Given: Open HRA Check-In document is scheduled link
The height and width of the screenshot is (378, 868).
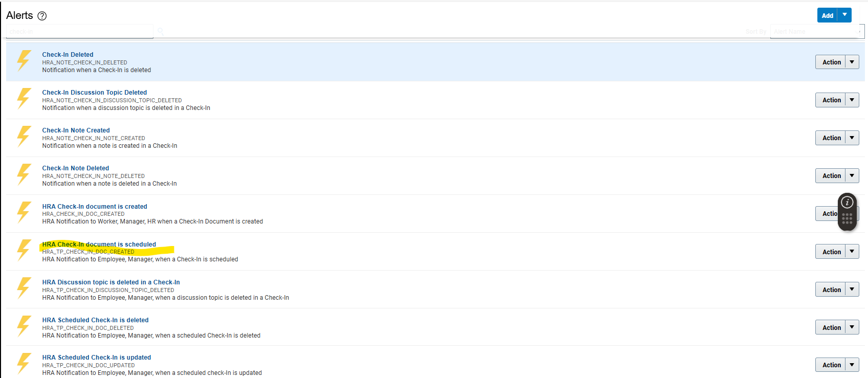Looking at the screenshot, I should click(x=99, y=244).
